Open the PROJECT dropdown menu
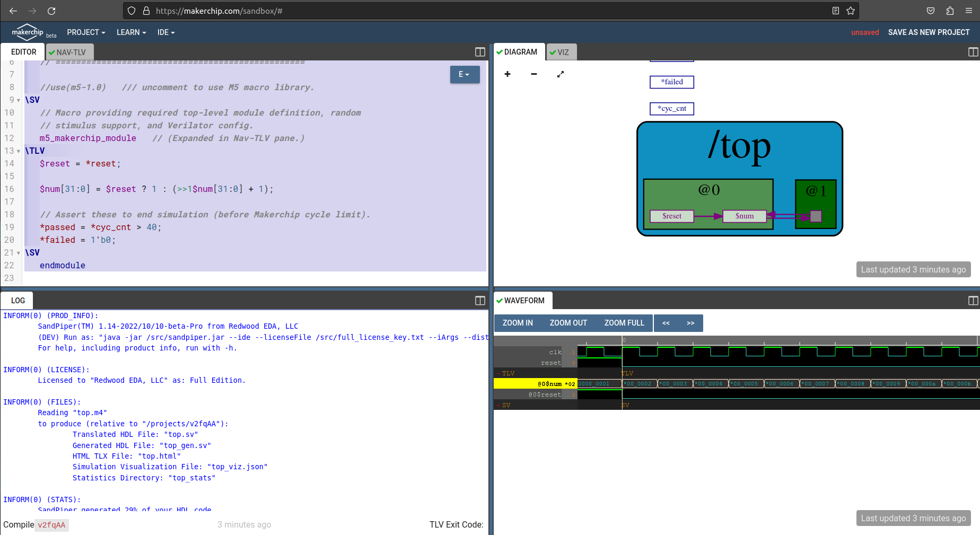Viewport: 980px width, 535px height. pyautogui.click(x=86, y=32)
